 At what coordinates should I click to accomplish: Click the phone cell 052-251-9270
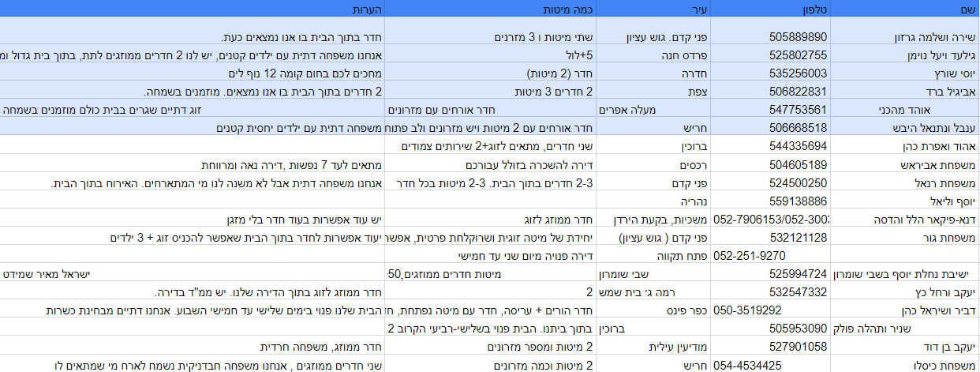point(746,256)
